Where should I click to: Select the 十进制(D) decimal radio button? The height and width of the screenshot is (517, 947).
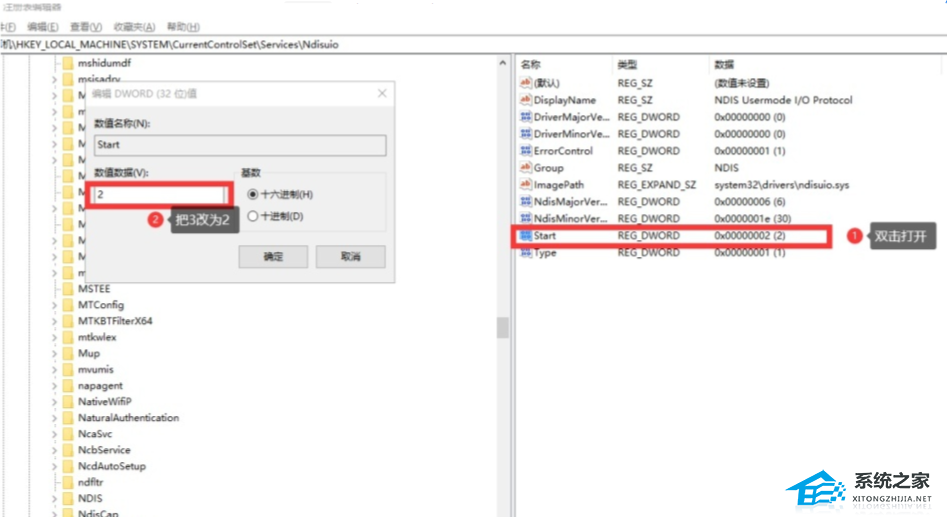pos(253,216)
